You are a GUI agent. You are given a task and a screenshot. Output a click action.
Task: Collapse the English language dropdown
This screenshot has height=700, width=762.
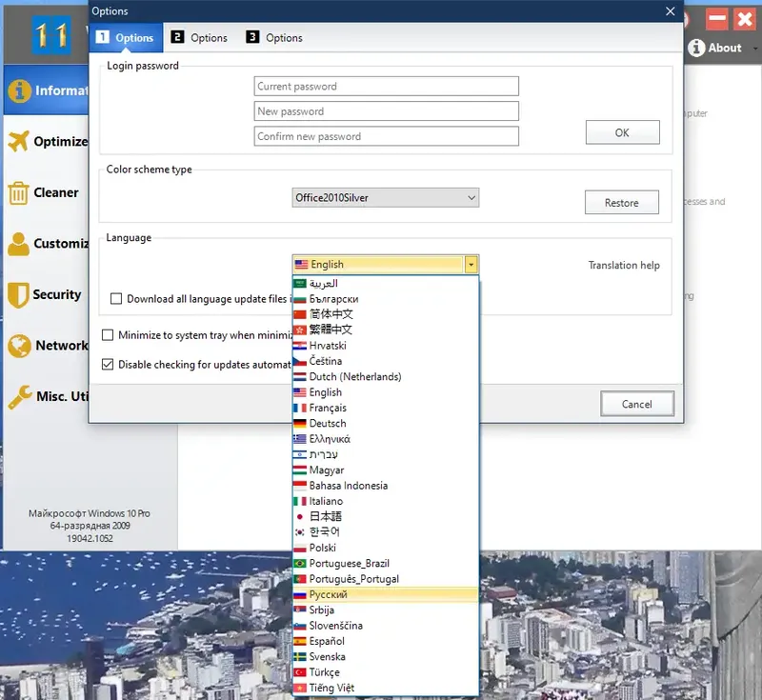[x=471, y=264]
